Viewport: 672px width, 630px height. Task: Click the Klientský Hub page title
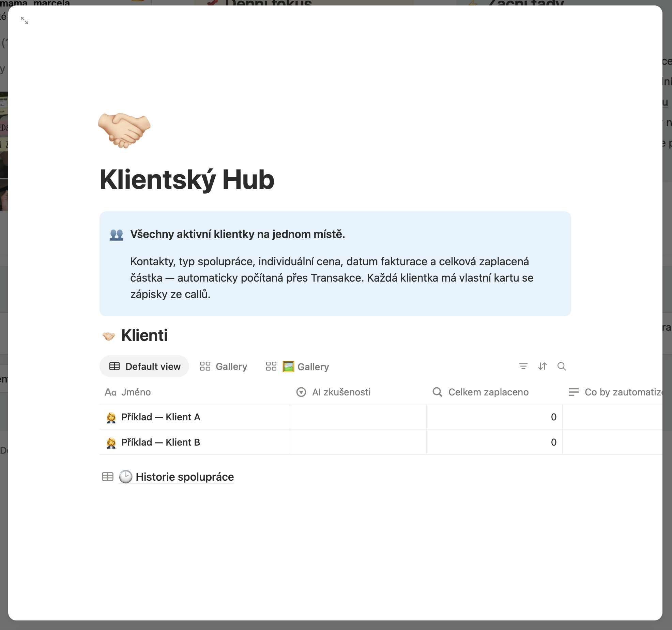point(187,179)
